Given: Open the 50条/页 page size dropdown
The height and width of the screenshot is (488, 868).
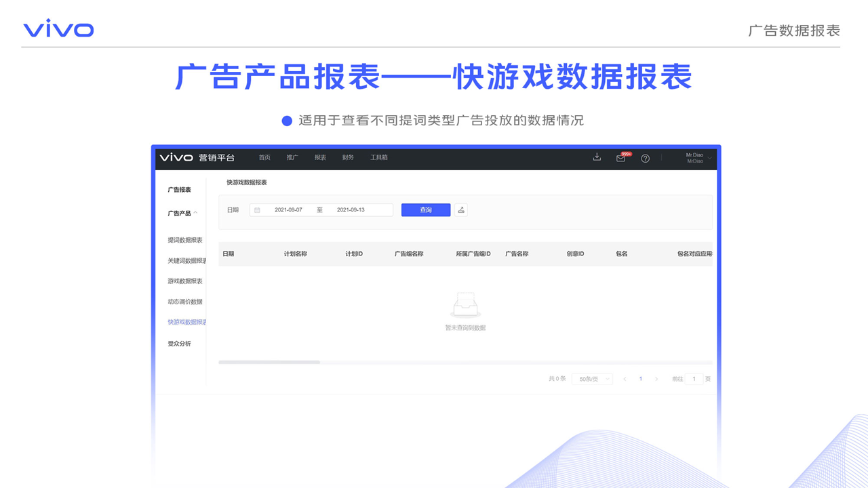Looking at the screenshot, I should coord(592,379).
